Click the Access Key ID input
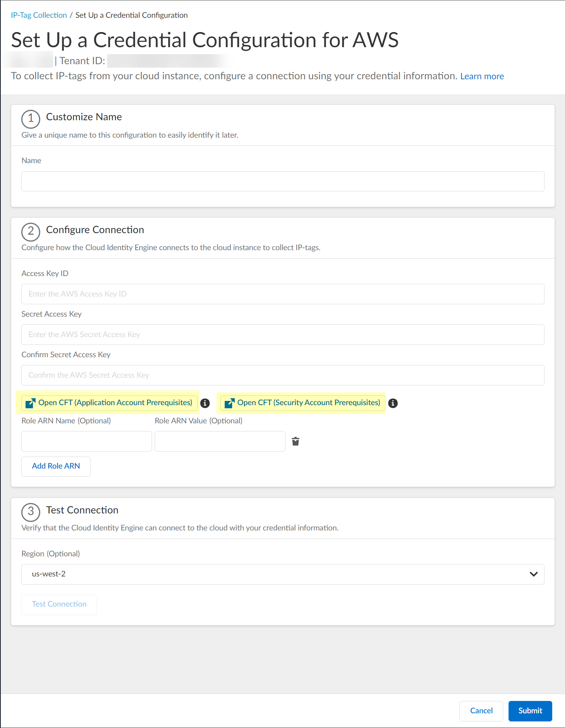 pyautogui.click(x=283, y=294)
